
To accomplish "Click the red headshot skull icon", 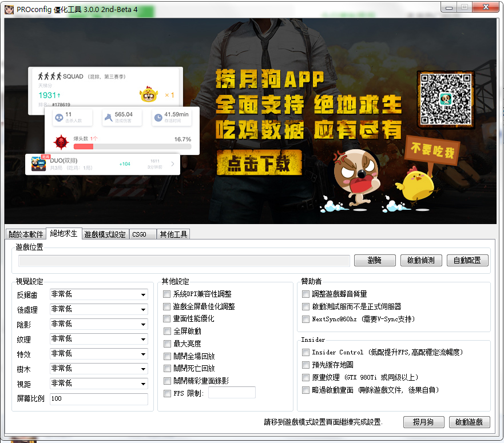I will pos(61,142).
